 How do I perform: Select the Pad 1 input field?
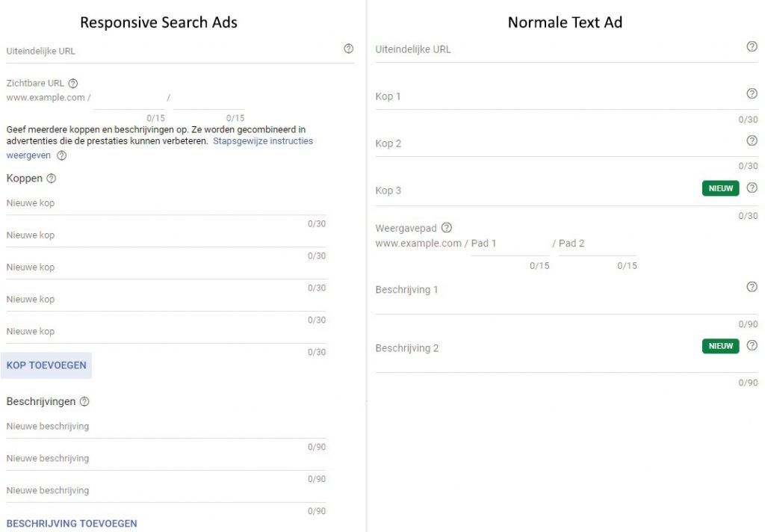pyautogui.click(x=510, y=244)
